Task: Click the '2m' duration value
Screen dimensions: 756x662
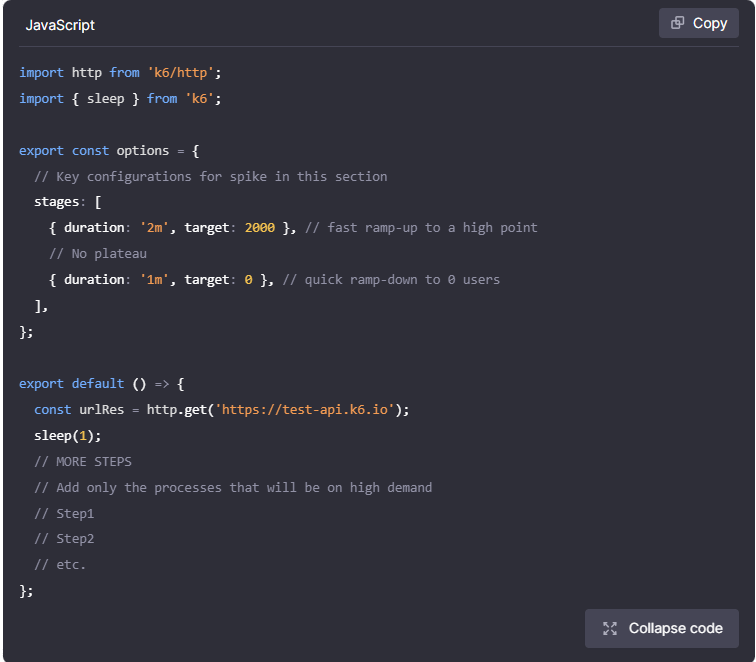Action: coord(157,227)
